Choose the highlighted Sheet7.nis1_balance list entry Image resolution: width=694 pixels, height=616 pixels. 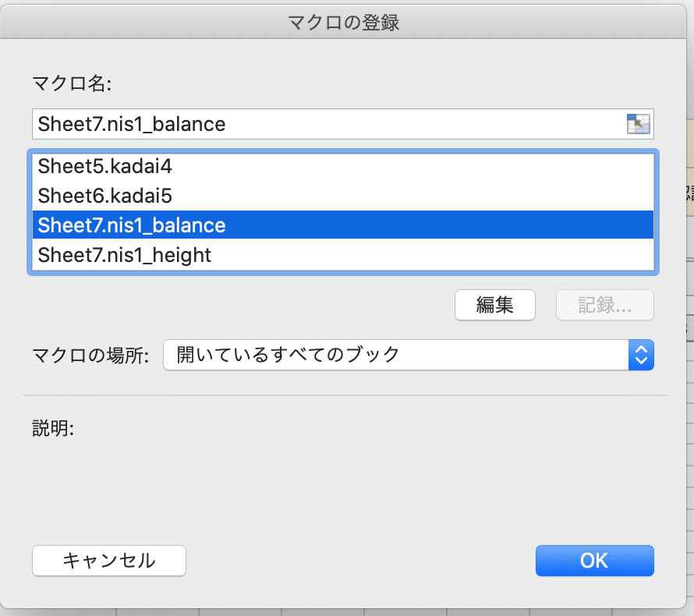(x=132, y=225)
